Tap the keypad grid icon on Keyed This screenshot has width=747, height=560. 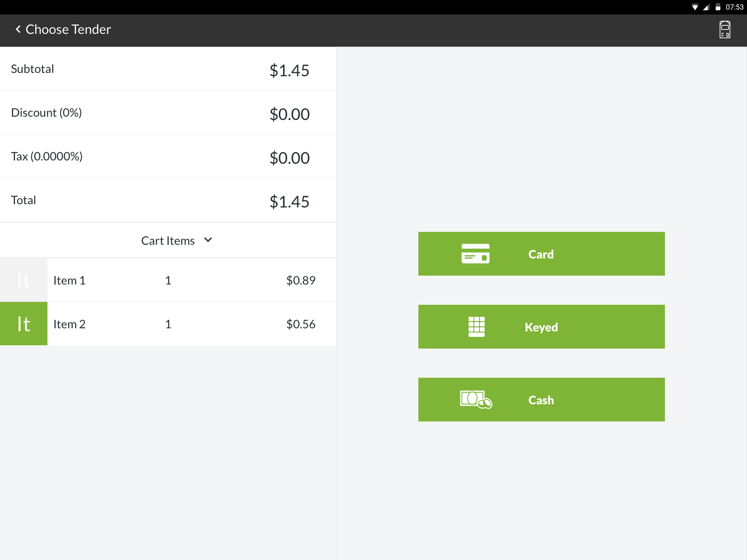(477, 326)
